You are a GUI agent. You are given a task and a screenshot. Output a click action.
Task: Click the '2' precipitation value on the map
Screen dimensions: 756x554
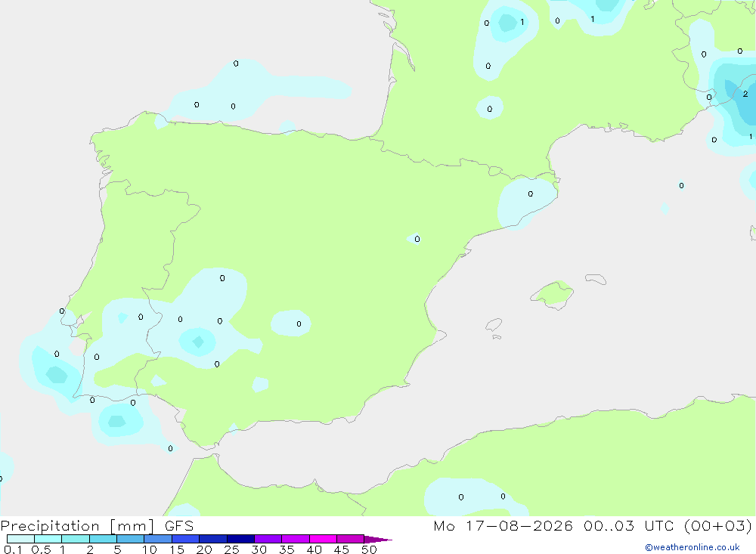tap(745, 94)
